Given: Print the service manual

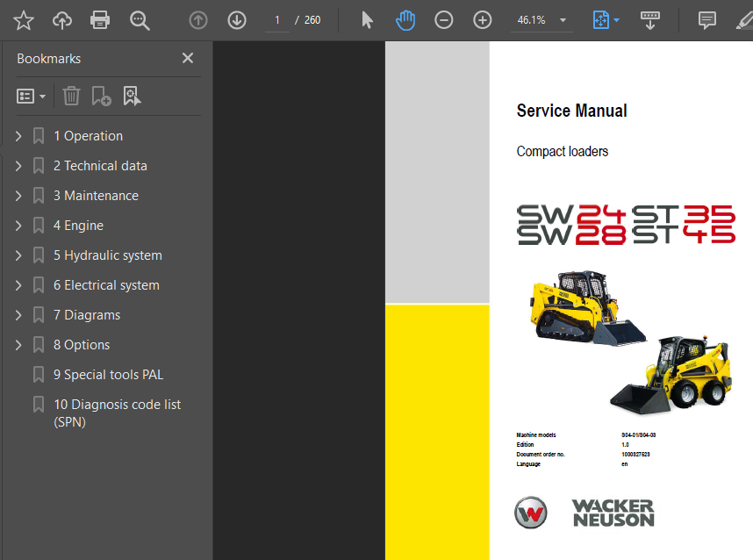Looking at the screenshot, I should point(99,19).
